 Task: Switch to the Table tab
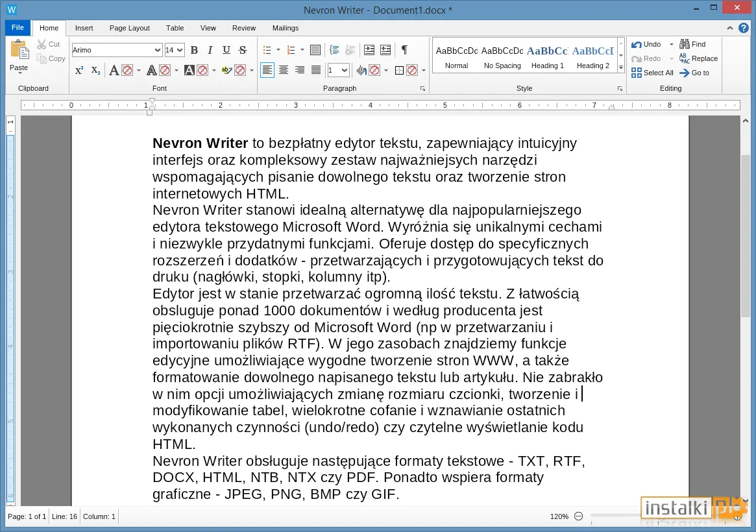(x=175, y=28)
